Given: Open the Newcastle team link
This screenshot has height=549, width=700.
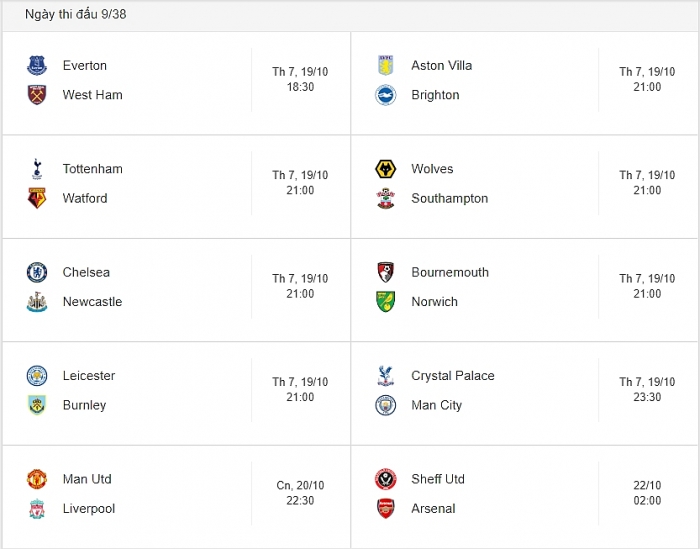Looking at the screenshot, I should pyautogui.click(x=92, y=302).
